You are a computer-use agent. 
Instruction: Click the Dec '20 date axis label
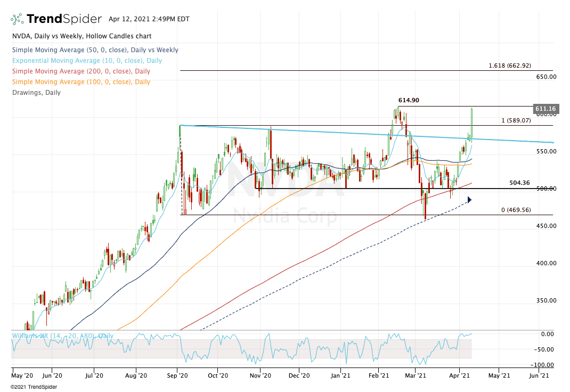[299, 375]
